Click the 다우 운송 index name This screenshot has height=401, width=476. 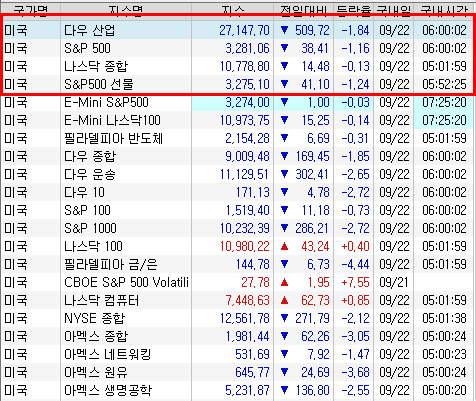coord(90,174)
